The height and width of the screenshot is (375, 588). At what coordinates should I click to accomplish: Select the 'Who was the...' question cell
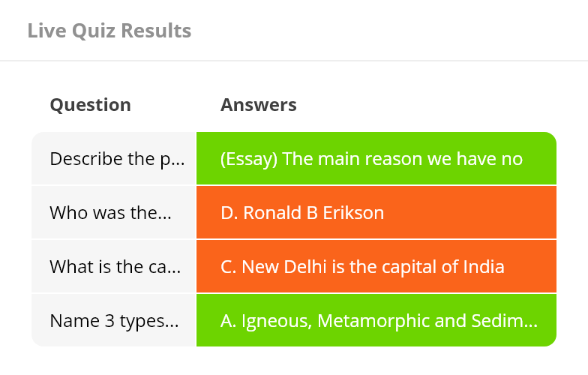(114, 213)
